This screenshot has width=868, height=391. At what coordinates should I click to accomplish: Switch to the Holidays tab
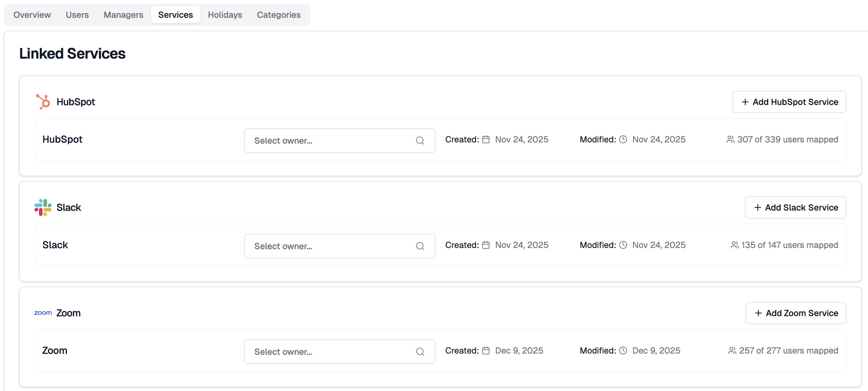click(x=225, y=15)
